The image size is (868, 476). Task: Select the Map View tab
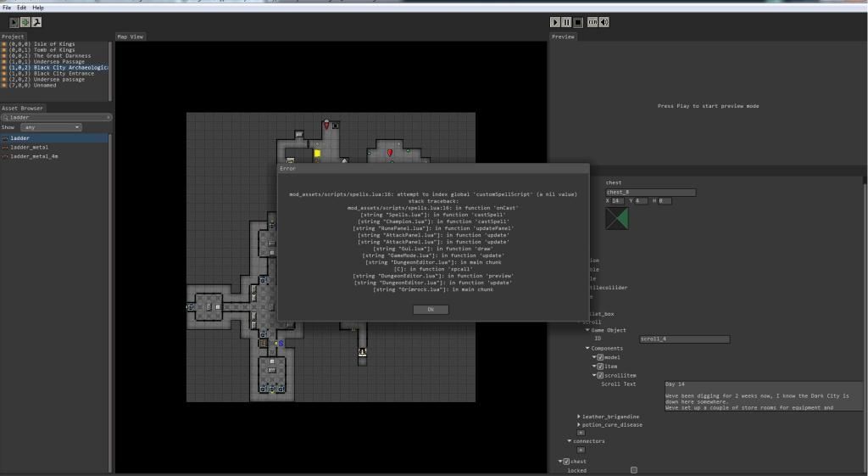point(130,36)
